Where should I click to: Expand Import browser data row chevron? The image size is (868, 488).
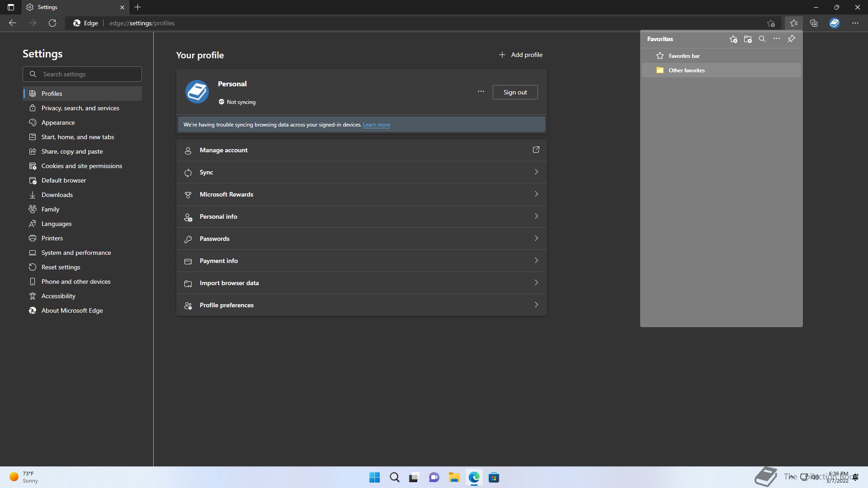point(536,283)
